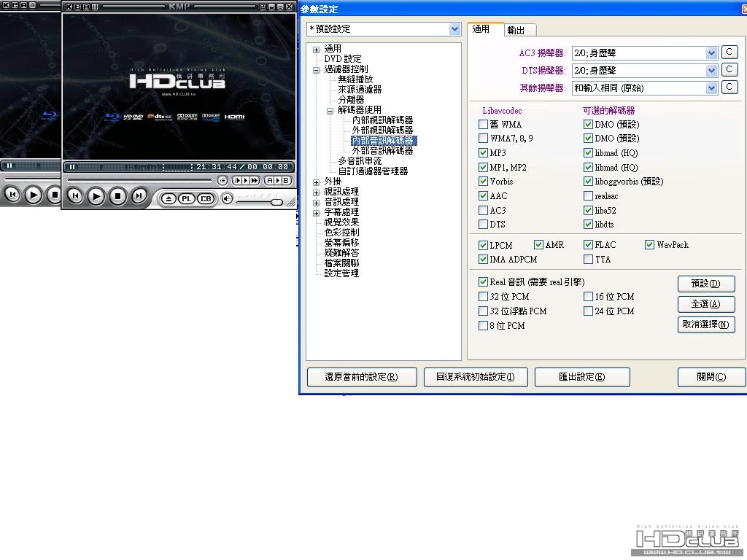747x560 pixels.
Task: Go to previous track in front KMP window
Action: (x=75, y=195)
